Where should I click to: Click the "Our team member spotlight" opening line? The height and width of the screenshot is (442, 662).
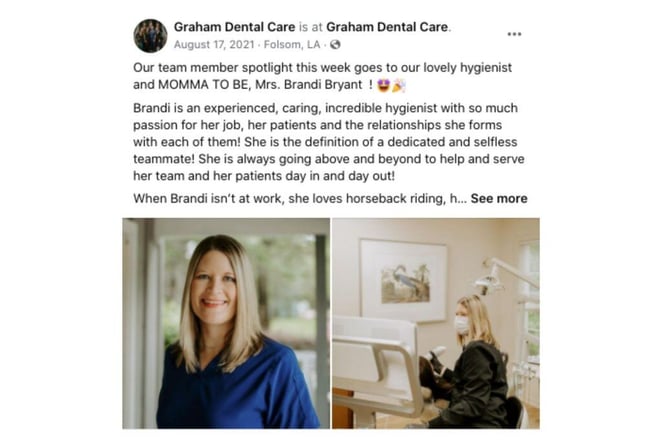(323, 68)
